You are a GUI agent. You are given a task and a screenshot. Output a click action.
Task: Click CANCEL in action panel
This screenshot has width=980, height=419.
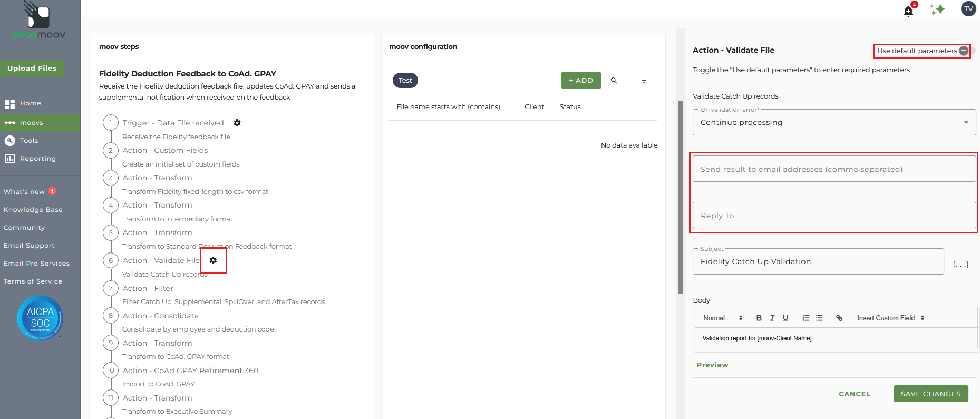point(855,394)
